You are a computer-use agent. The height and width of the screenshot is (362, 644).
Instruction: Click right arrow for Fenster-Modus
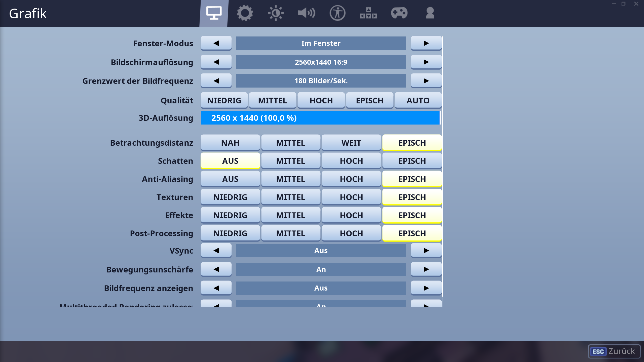click(x=426, y=43)
